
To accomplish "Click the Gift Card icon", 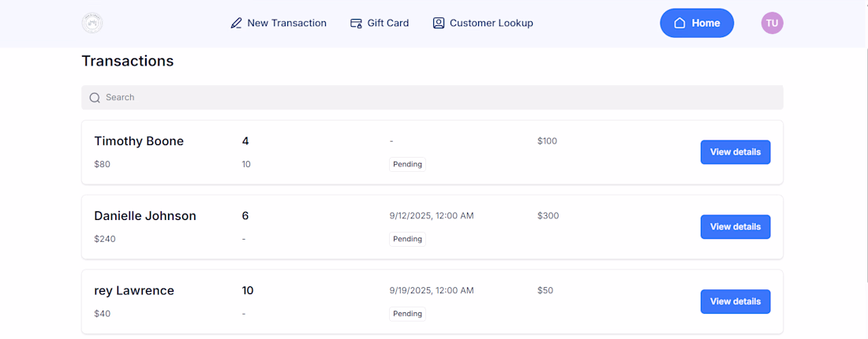I will point(356,24).
